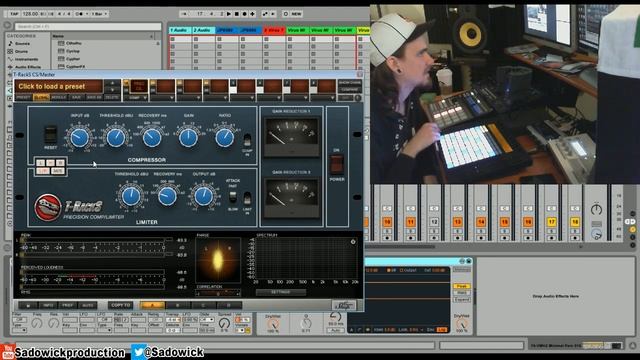Toggle the RESET switch on compressor

tap(51, 134)
